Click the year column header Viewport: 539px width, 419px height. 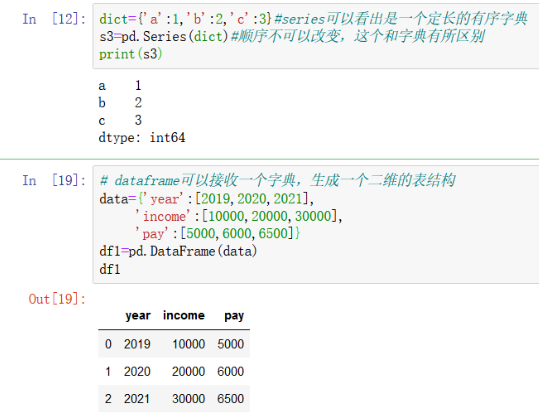coord(138,316)
